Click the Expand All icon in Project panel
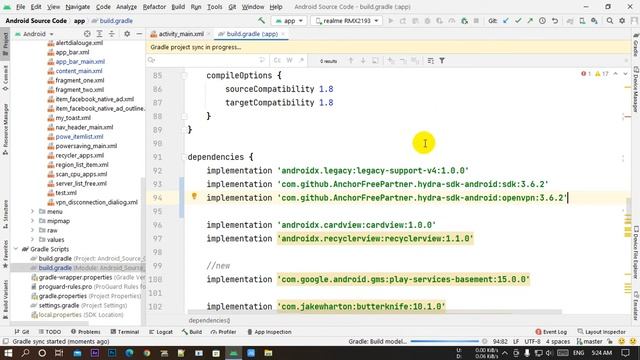The height and width of the screenshot is (360, 640). pyautogui.click(x=99, y=34)
